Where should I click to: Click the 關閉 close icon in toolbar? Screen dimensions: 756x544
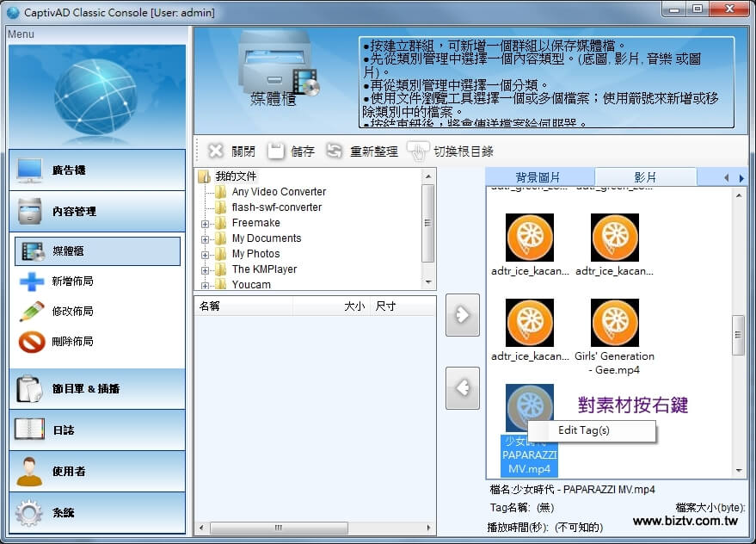pos(216,151)
